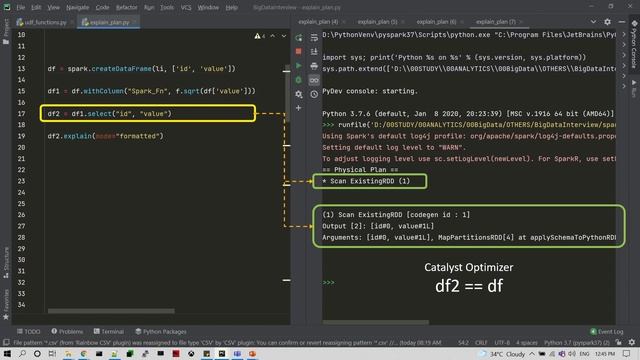Open the Refactor menu
640x360 pixels.
tap(127, 7)
